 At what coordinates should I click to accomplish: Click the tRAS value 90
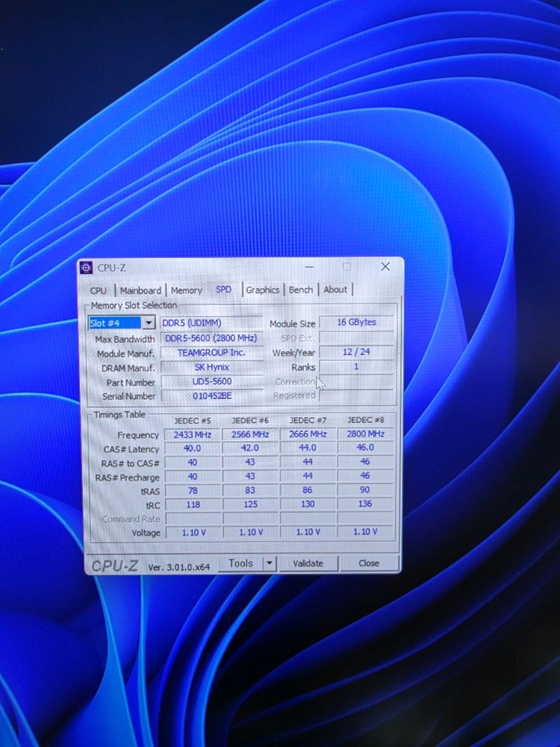click(365, 489)
